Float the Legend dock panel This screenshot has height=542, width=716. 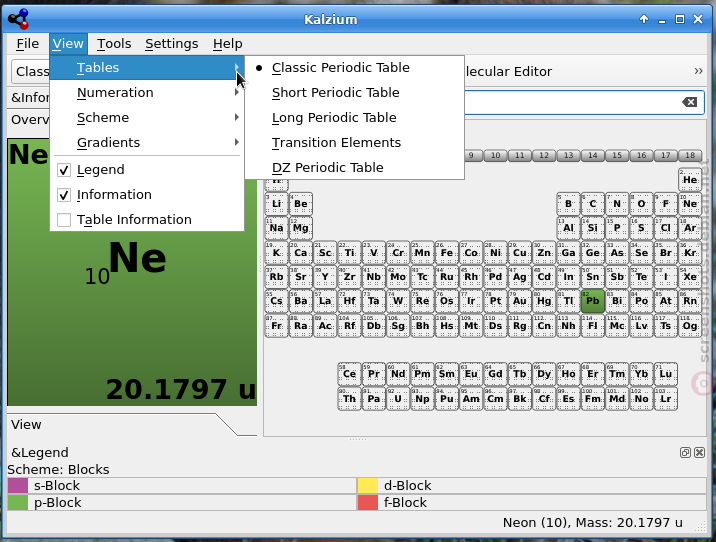point(685,453)
